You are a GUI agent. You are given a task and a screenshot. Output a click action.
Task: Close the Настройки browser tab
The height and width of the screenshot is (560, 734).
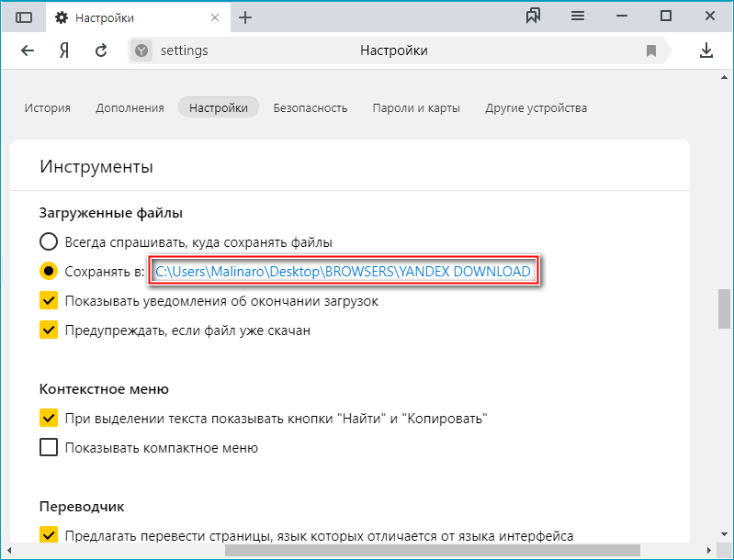[215, 17]
